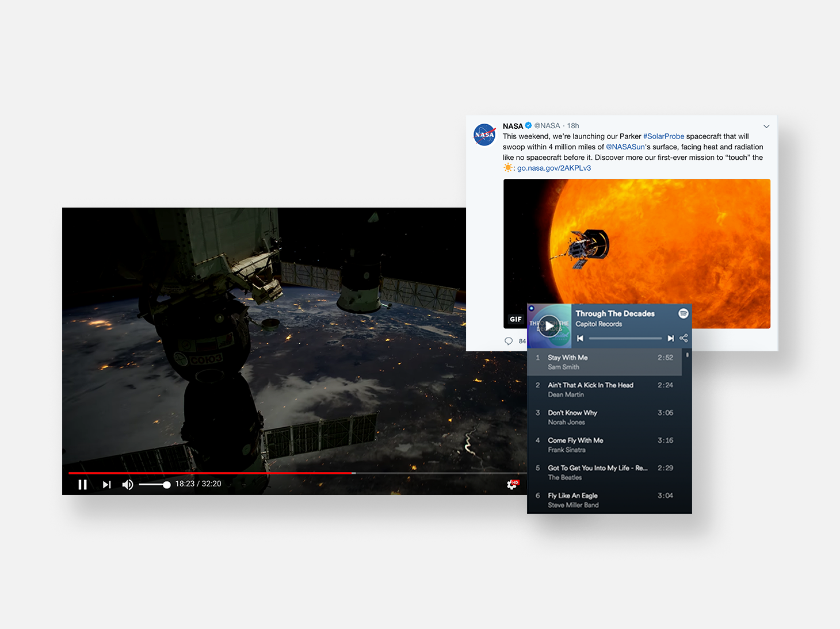Open NASA profile avatar in tweet
Viewport: 840px width, 629px height.
click(484, 135)
